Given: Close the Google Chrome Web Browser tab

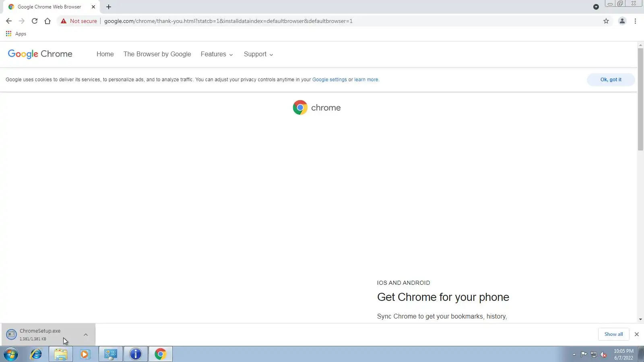Looking at the screenshot, I should [x=93, y=7].
